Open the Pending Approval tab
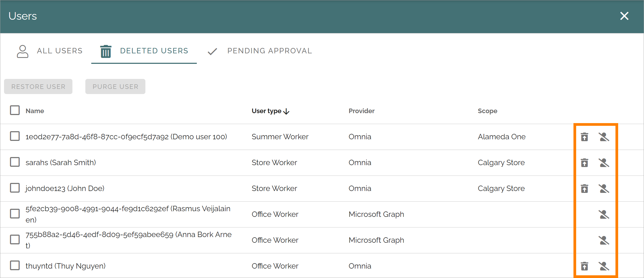Image resolution: width=644 pixels, height=278 pixels. pyautogui.click(x=260, y=51)
